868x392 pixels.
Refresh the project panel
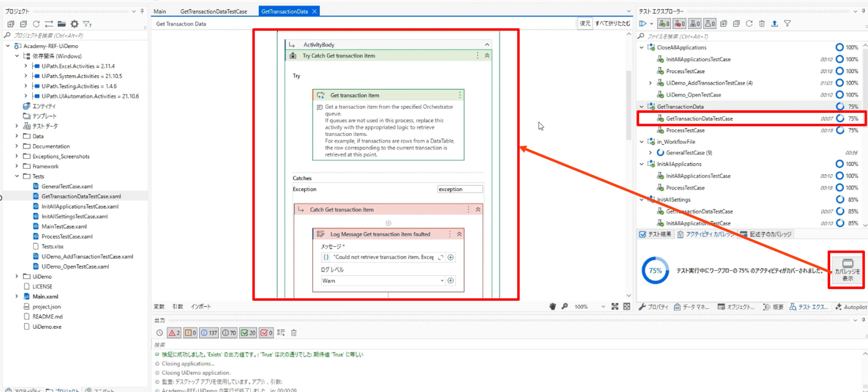(x=36, y=24)
